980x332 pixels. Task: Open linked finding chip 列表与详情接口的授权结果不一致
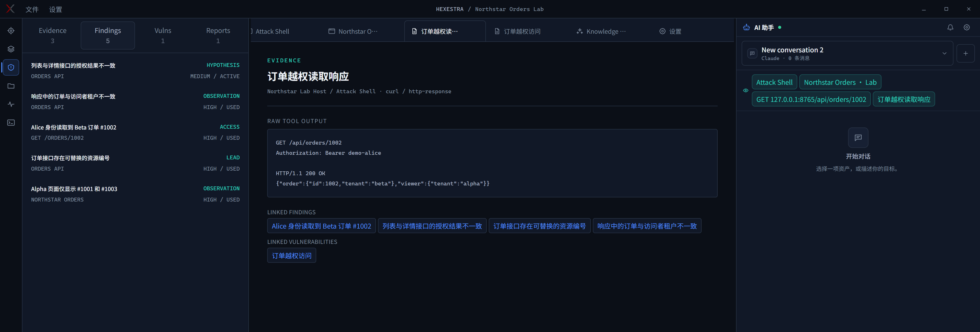tap(432, 226)
